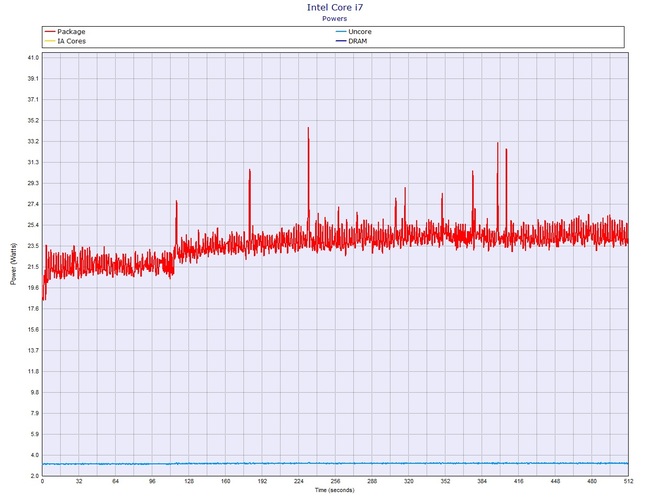Click the 128 x-axis tick label
The height and width of the screenshot is (502, 670).
coord(189,481)
